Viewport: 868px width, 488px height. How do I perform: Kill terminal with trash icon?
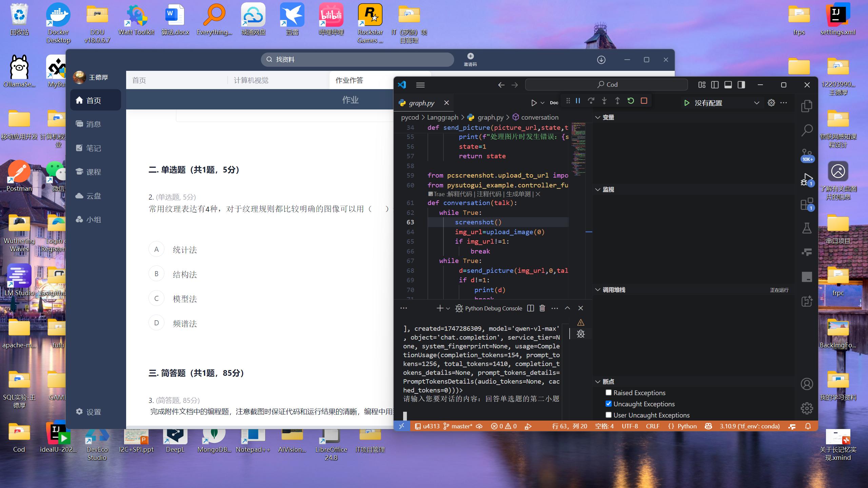coord(542,308)
